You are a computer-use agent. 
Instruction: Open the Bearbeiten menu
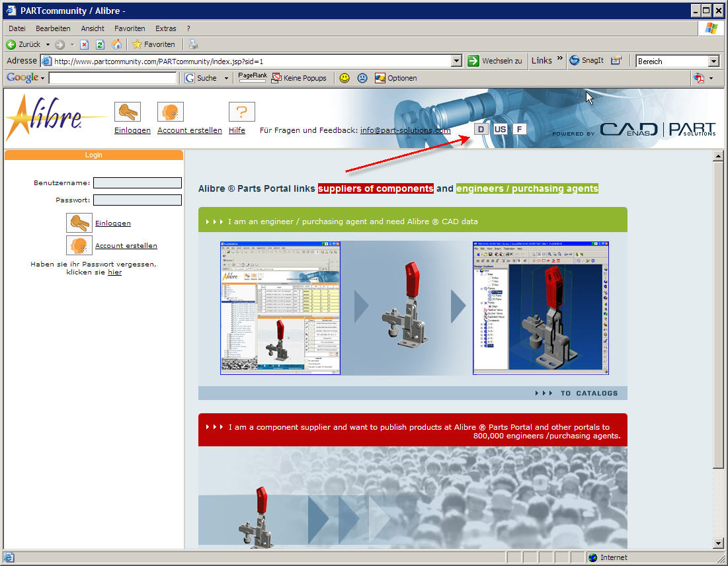click(53, 28)
